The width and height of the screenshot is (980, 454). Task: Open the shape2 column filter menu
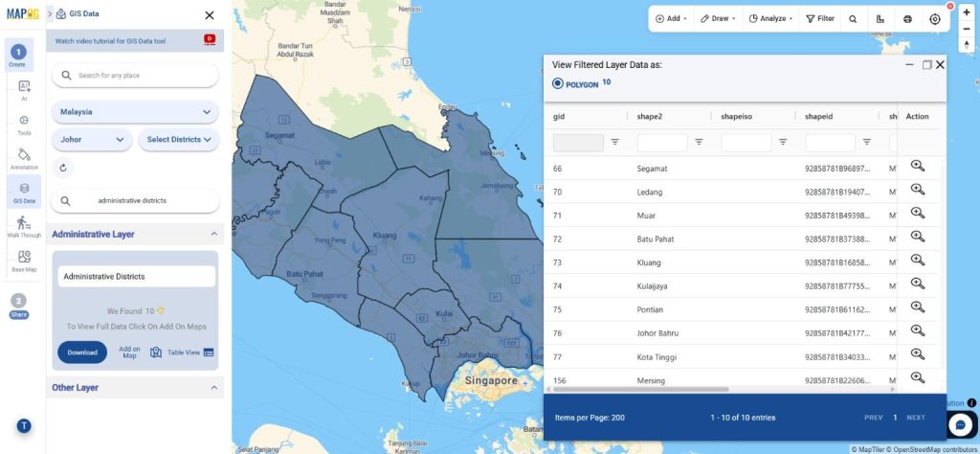[699, 143]
